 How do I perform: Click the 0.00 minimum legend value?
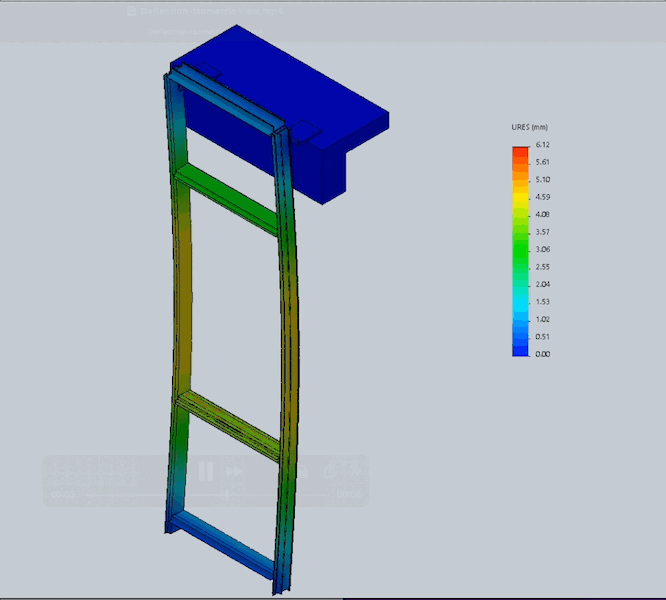click(x=542, y=354)
